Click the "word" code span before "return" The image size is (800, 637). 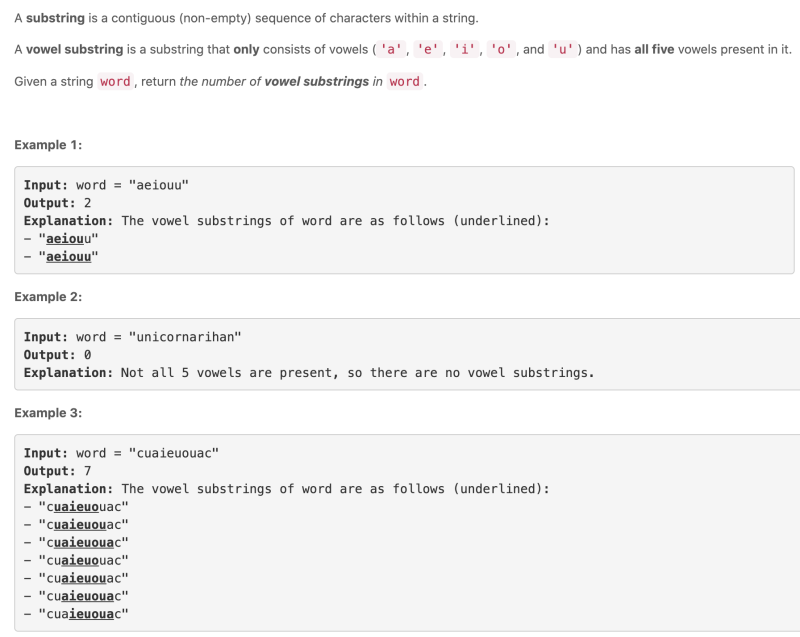click(116, 82)
